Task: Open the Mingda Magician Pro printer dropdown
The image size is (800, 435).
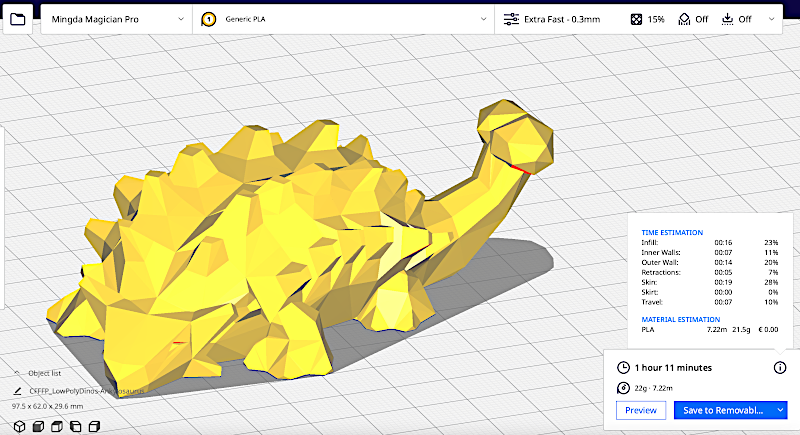Action: 117,19
